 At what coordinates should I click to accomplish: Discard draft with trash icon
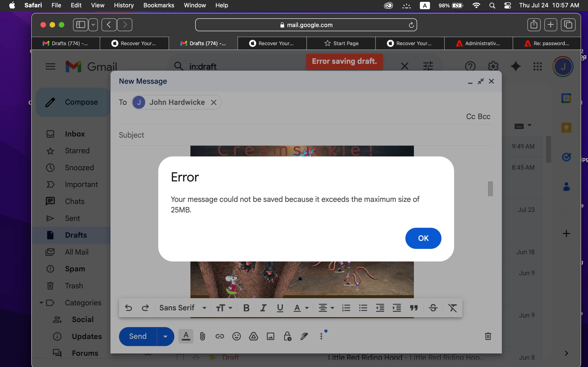pos(488,336)
